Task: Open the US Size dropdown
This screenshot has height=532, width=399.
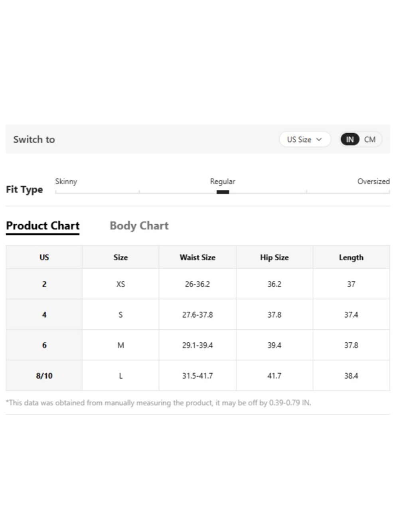Action: click(x=305, y=139)
